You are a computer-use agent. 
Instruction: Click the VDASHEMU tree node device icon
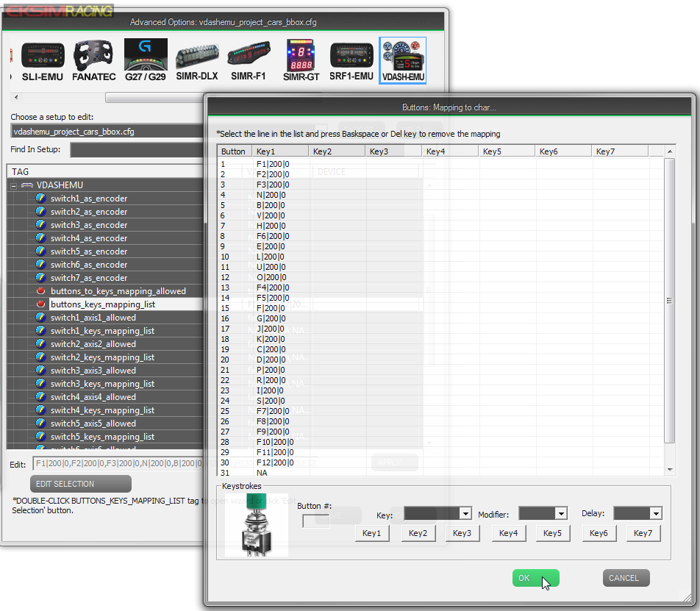coord(26,185)
